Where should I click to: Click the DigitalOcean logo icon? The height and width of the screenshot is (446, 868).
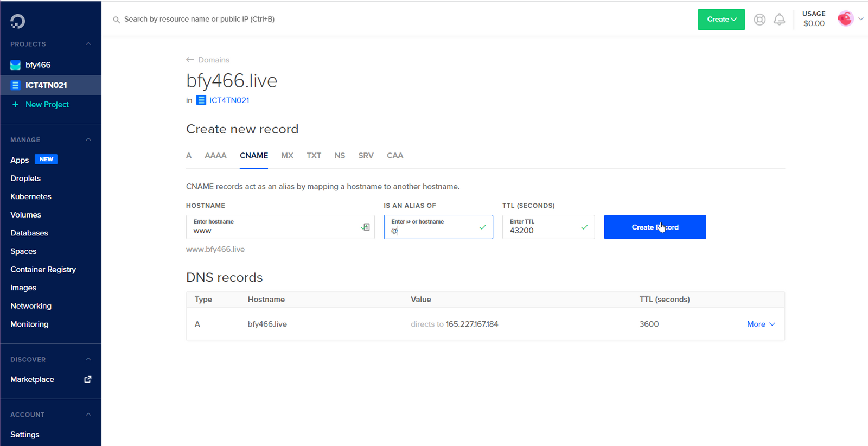click(x=17, y=21)
